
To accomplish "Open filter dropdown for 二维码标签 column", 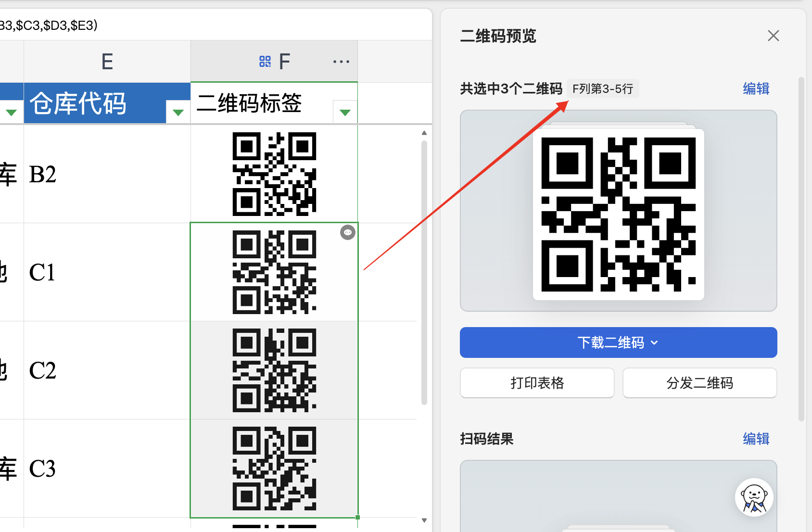I will [x=345, y=112].
